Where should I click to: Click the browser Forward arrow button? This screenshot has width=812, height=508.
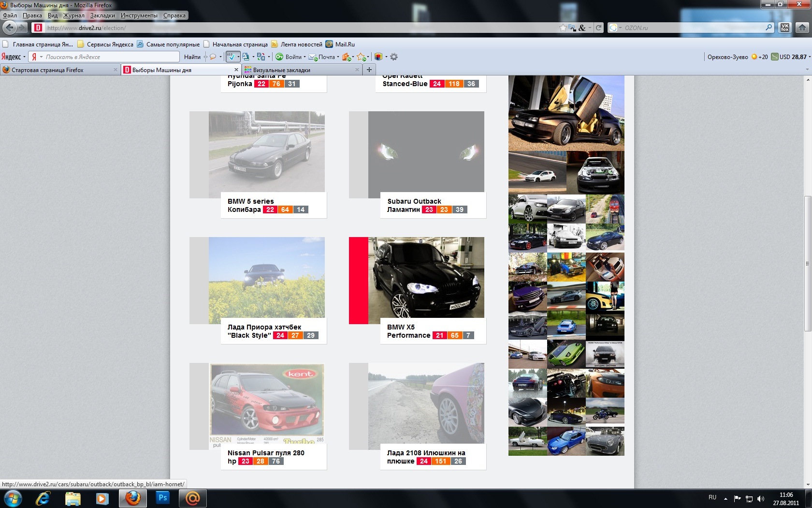point(22,28)
